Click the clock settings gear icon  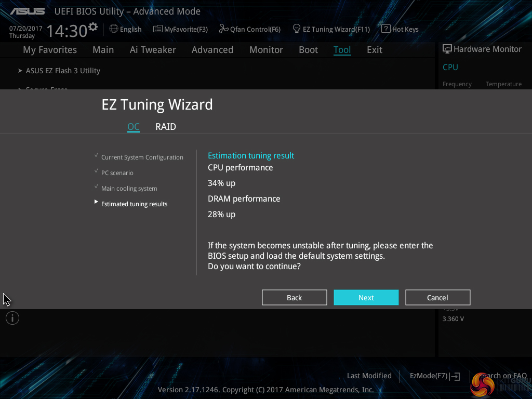(x=92, y=26)
